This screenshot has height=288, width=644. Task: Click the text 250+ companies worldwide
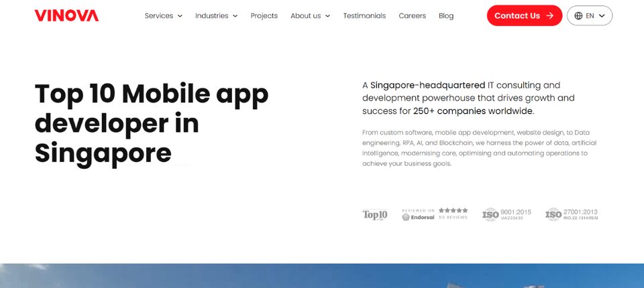(474, 111)
